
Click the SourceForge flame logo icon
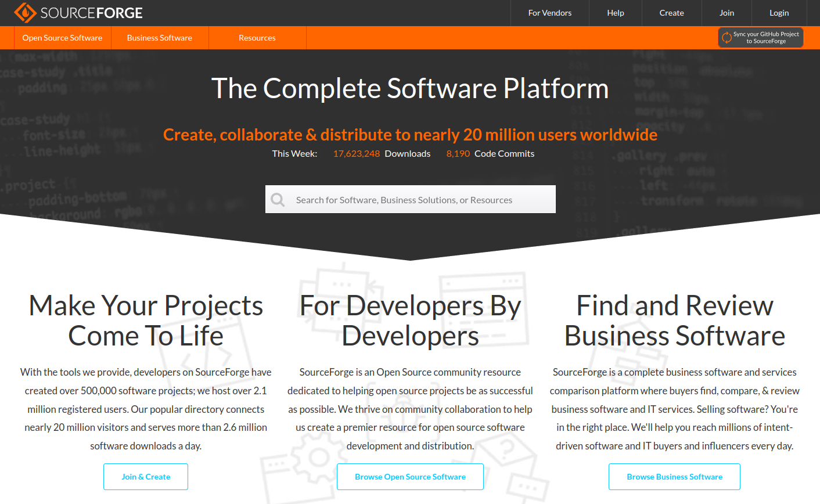tap(24, 12)
